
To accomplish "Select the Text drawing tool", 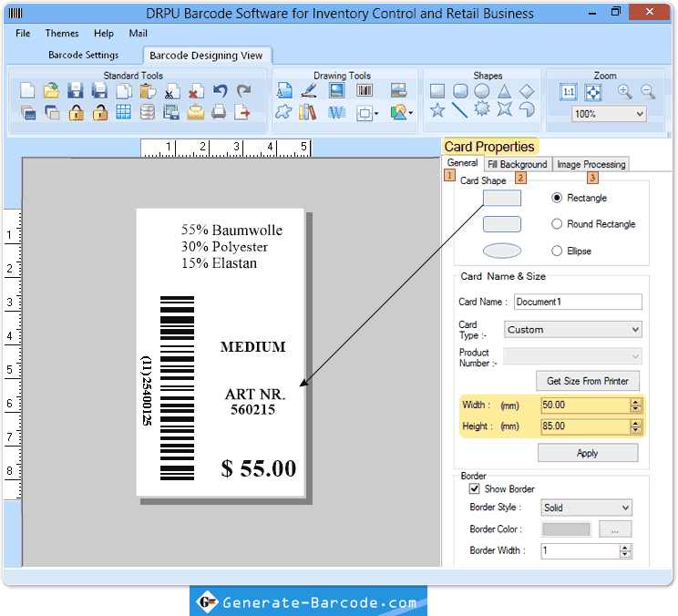I will tap(284, 90).
